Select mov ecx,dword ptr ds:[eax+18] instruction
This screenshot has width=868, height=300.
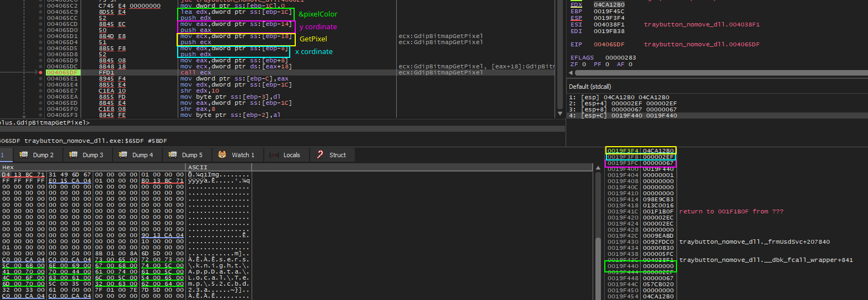point(236,66)
